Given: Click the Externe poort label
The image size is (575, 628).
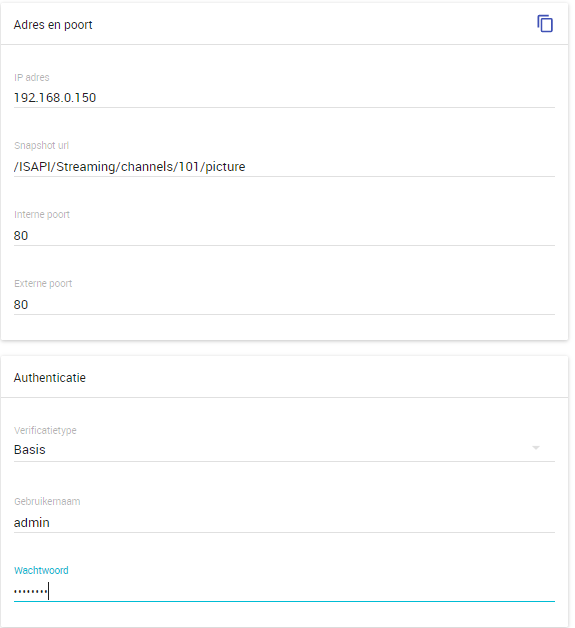Looking at the screenshot, I should coord(43,284).
